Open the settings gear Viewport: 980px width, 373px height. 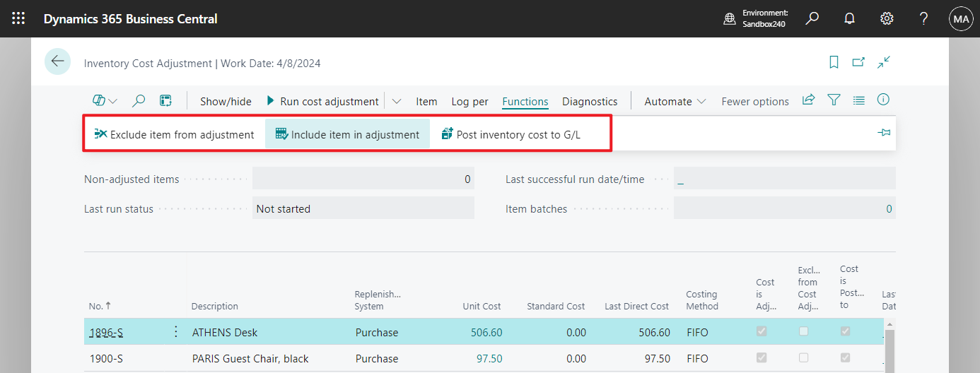tap(887, 19)
